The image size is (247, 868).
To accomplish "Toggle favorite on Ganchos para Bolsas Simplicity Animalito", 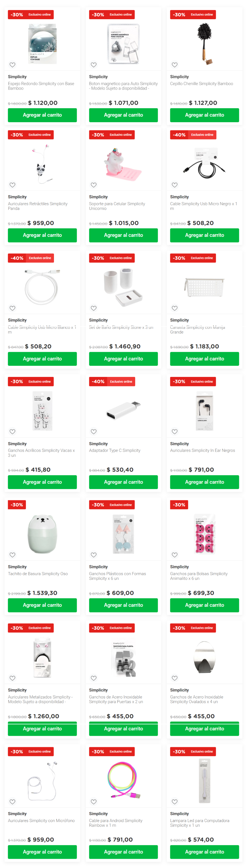I will (x=175, y=555).
